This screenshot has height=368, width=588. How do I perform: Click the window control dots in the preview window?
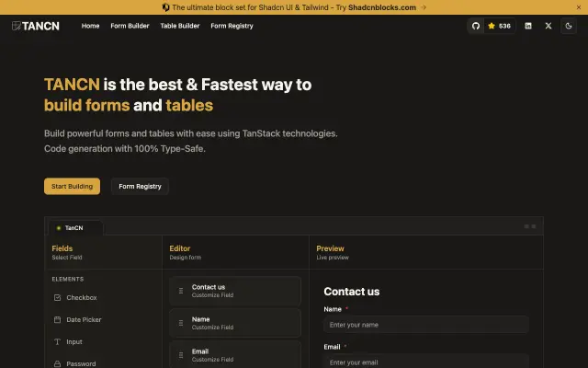[530, 226]
